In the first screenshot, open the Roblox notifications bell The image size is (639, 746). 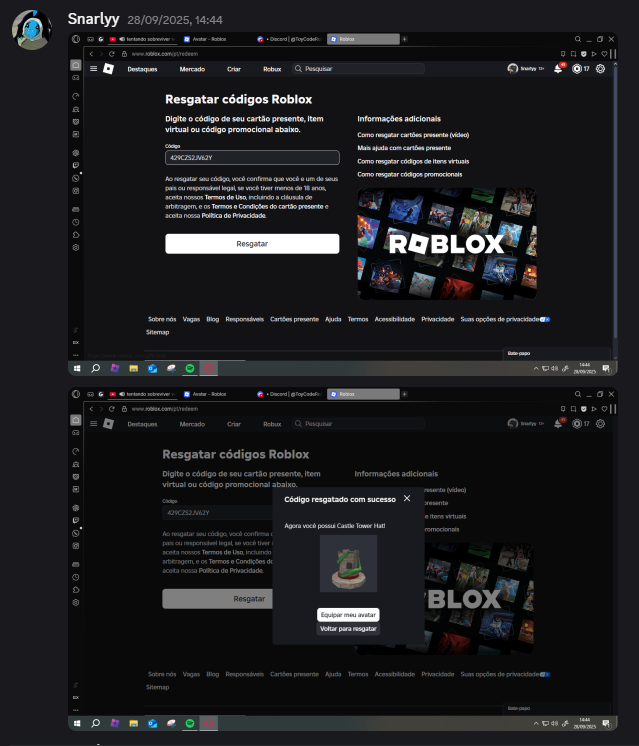[558, 69]
